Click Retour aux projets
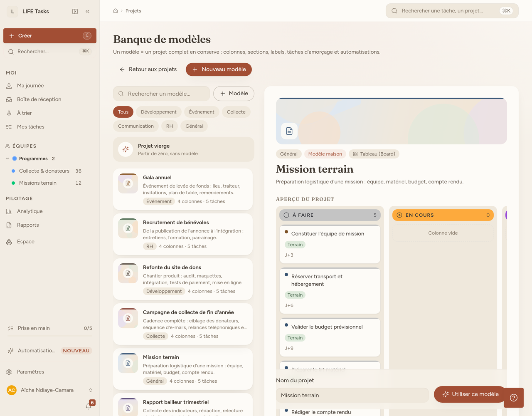The image size is (532, 416). click(148, 69)
